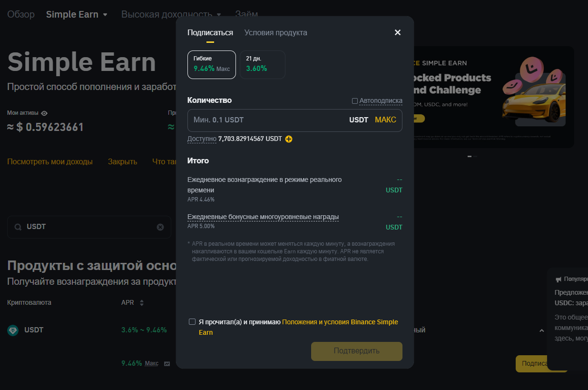Image resolution: width=588 pixels, height=390 pixels.
Task: Open Положения и условия Binance Simple Earn link
Action: 298,327
